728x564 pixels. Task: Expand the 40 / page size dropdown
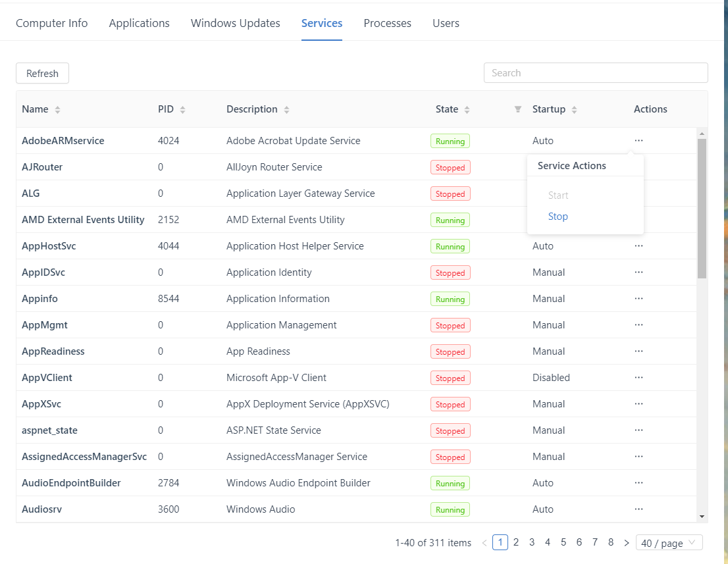[669, 543]
